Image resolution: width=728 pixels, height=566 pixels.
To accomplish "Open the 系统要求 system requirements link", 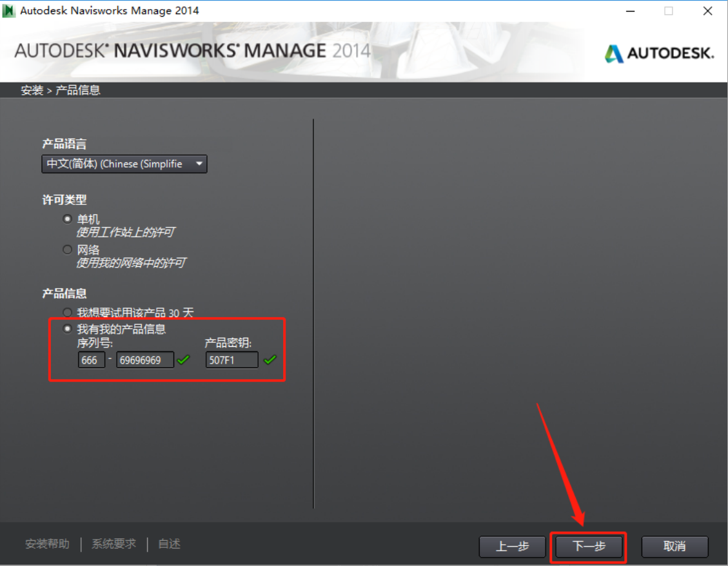I will pyautogui.click(x=113, y=544).
